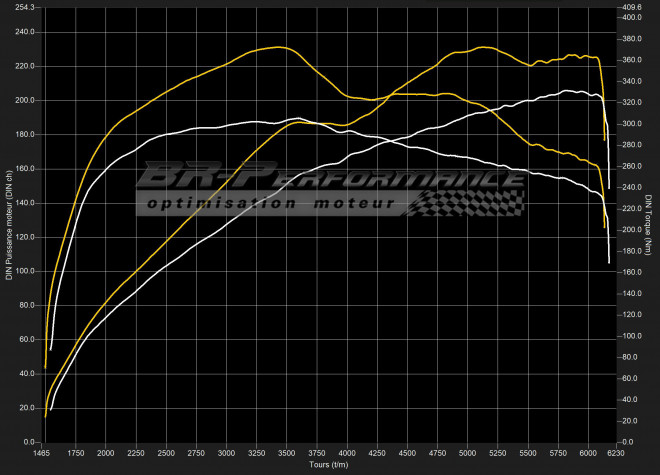
Task: Click the 409.6 maximum on right axis
Action: [x=632, y=8]
